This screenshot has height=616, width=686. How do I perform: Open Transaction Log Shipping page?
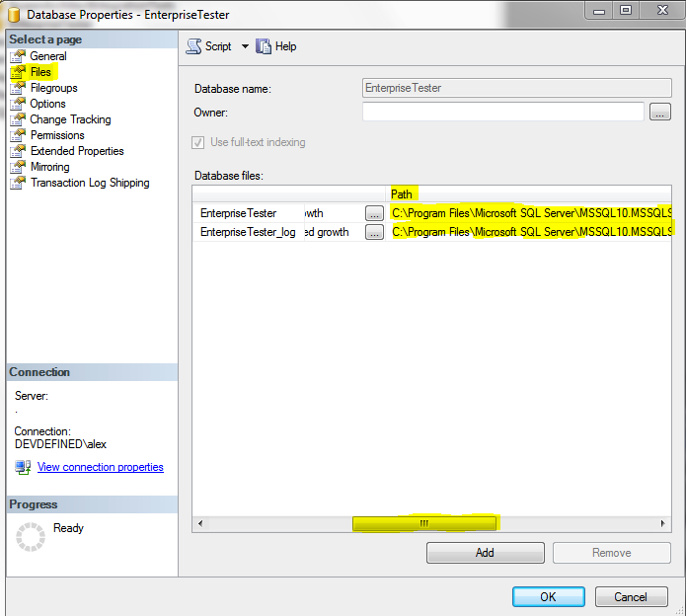[x=89, y=183]
